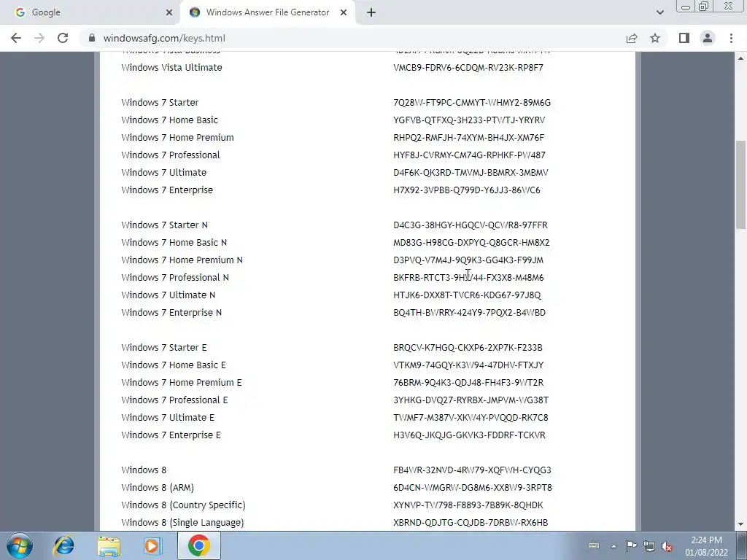Go back to the previous page
Image resolution: width=747 pixels, height=560 pixels.
click(x=16, y=38)
